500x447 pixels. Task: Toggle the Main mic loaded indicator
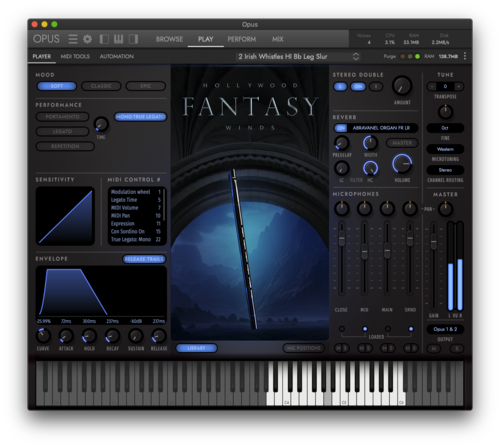click(388, 329)
